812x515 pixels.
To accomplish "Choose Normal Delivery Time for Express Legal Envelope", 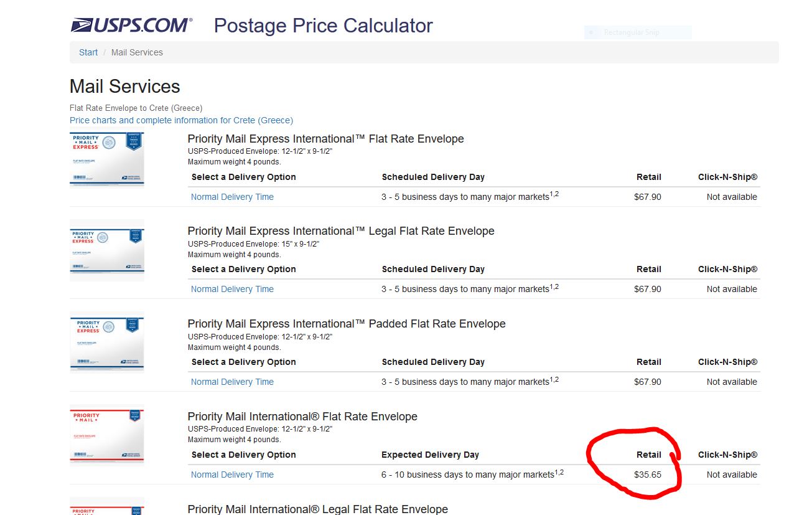I will pos(232,289).
